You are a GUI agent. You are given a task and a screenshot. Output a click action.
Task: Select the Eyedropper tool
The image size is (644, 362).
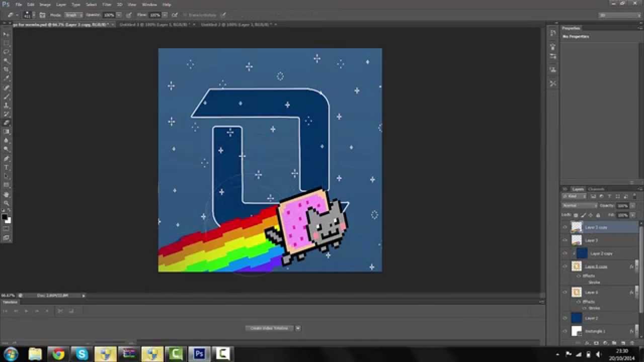[7, 78]
